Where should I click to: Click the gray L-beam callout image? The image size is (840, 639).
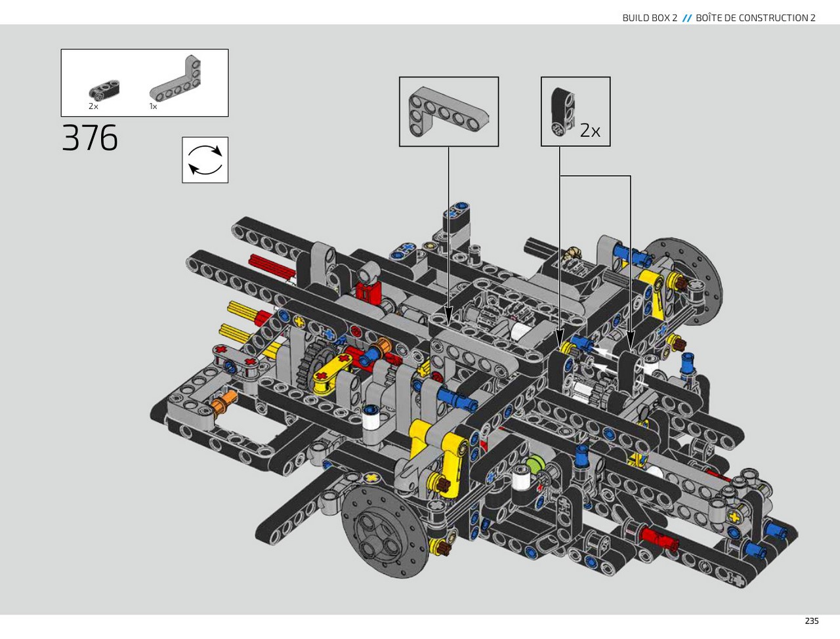tap(449, 111)
